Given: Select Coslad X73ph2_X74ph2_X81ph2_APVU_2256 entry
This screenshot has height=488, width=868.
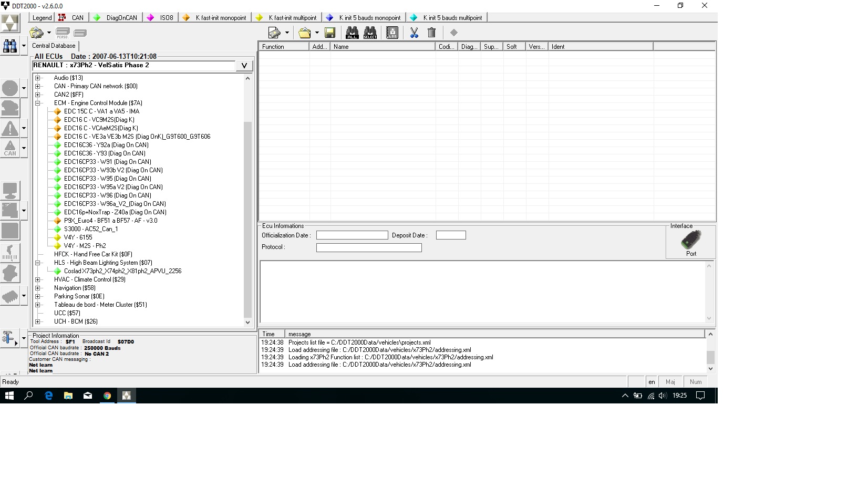Looking at the screenshot, I should pos(122,271).
